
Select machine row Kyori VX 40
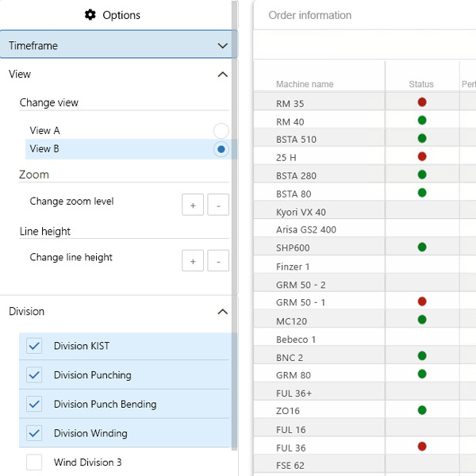pos(365,210)
